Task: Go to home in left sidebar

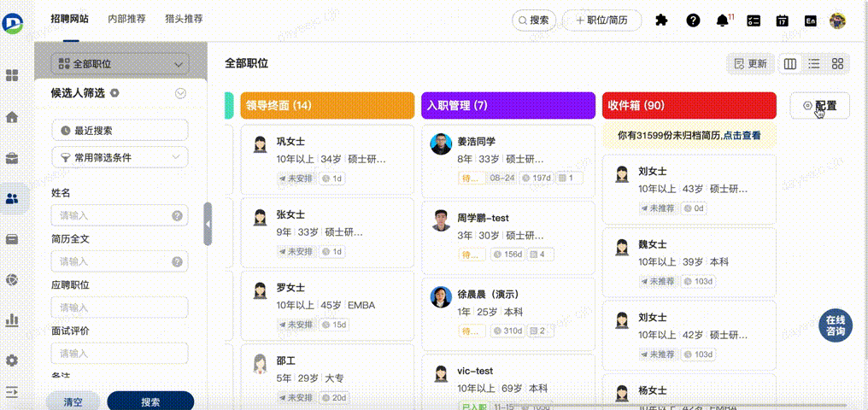Action: coord(12,117)
